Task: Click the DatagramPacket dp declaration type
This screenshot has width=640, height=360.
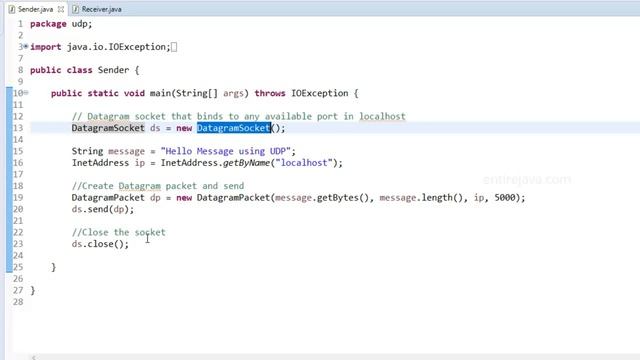Action: (x=108, y=198)
